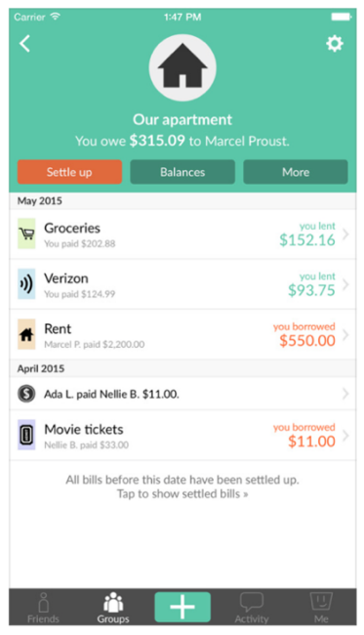The height and width of the screenshot is (635, 364).
Task: Click the Verizon signal icon
Action: coord(26,284)
